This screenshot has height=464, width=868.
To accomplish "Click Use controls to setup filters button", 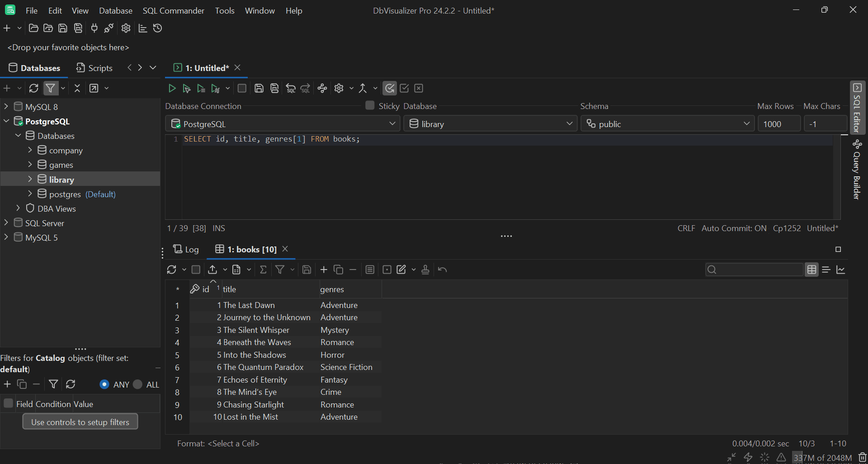I will pyautogui.click(x=80, y=422).
